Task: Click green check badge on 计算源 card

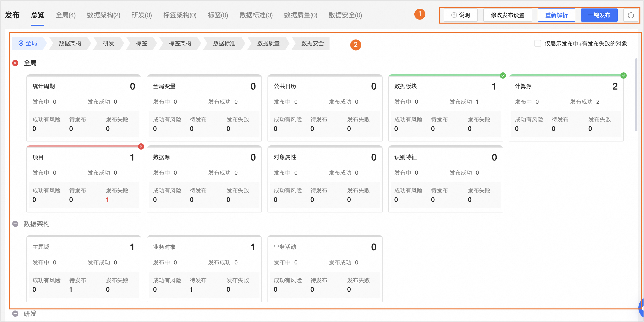Action: tap(623, 75)
